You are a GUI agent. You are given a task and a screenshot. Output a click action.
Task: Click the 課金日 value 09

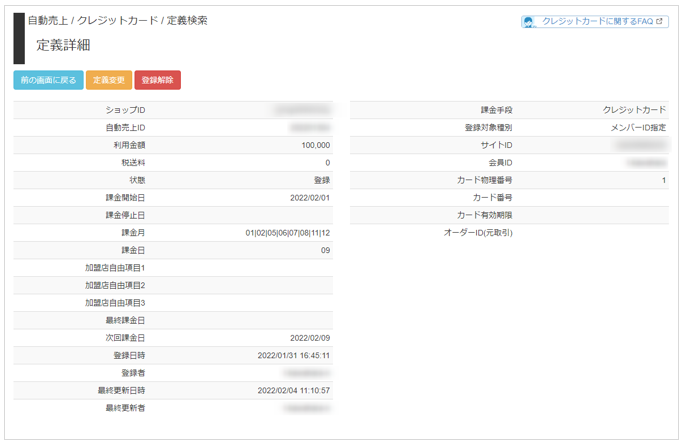click(x=325, y=251)
